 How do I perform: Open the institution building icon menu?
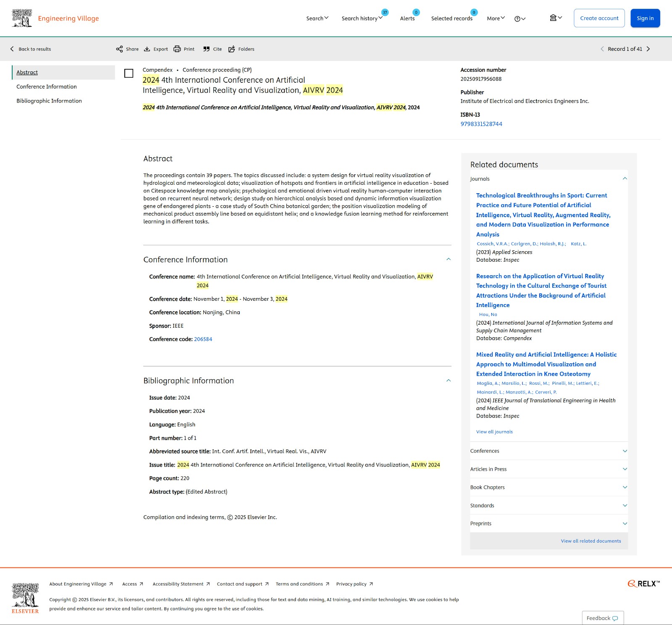point(556,18)
